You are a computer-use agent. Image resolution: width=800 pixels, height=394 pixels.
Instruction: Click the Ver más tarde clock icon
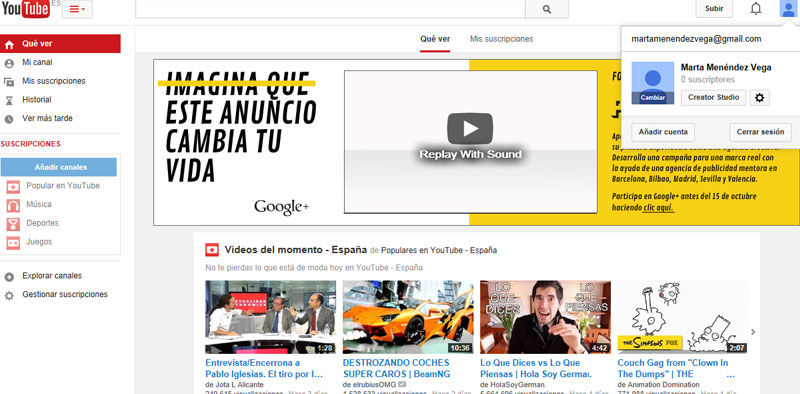tap(9, 119)
